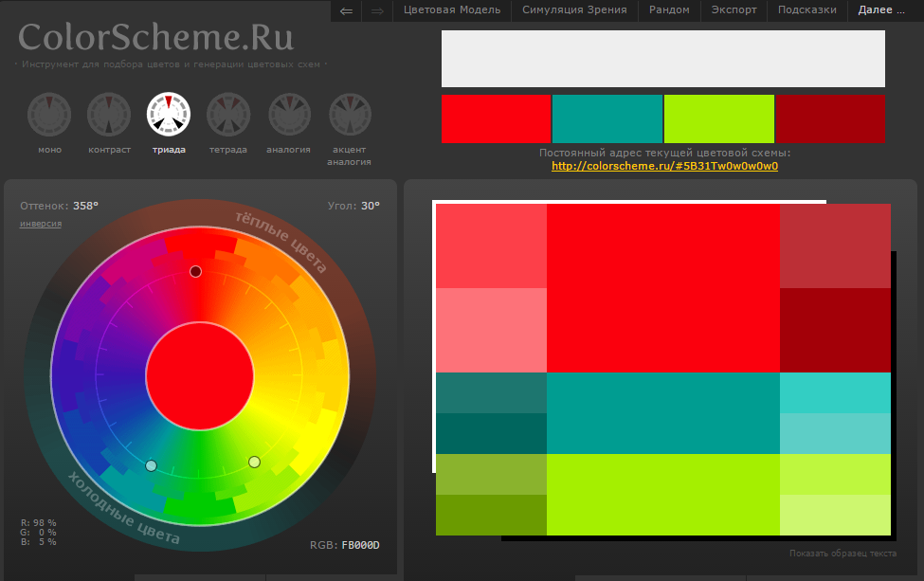Go forward with the right arrow
Screen dimensions: 924x581
click(377, 10)
